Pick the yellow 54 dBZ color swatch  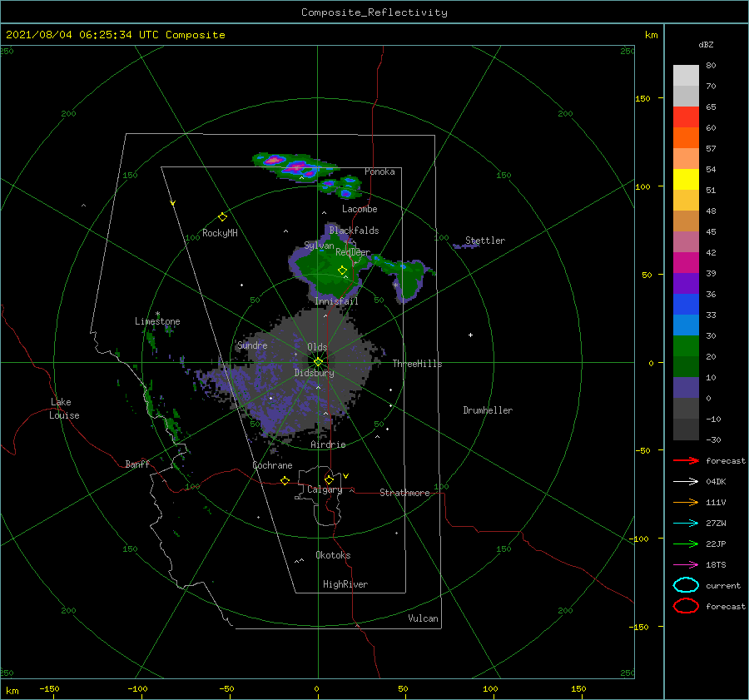(x=686, y=179)
